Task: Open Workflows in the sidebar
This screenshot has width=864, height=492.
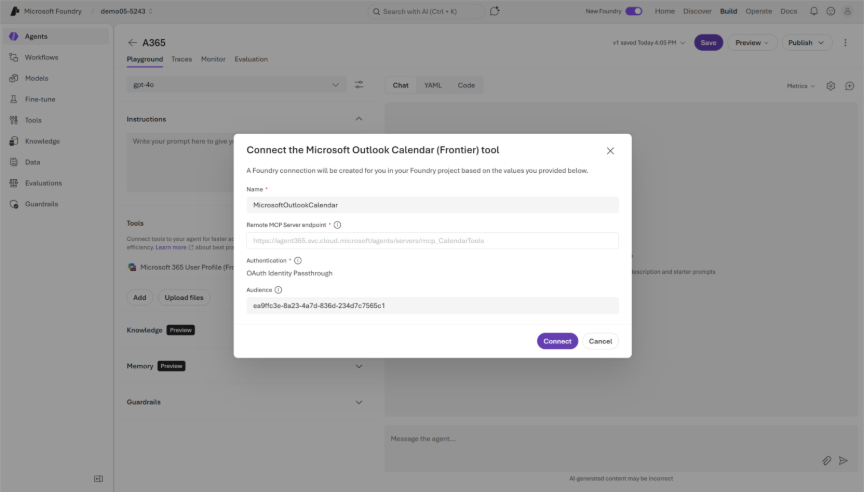Action: pyautogui.click(x=55, y=57)
